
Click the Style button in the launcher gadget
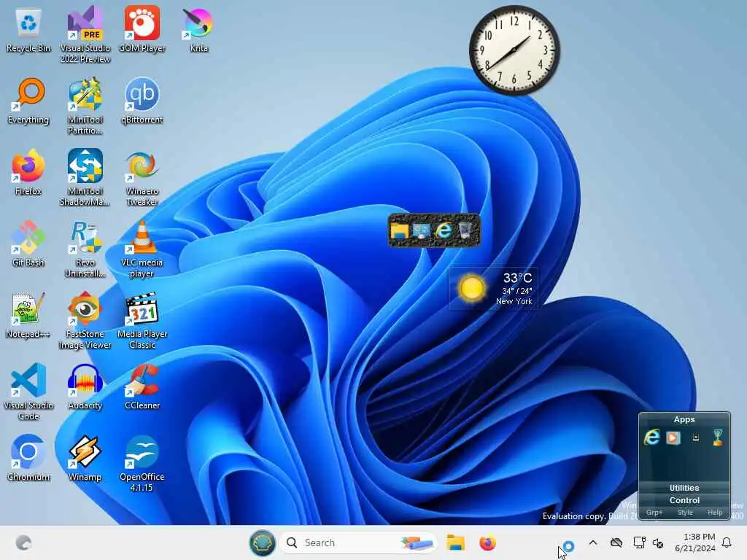tap(685, 513)
